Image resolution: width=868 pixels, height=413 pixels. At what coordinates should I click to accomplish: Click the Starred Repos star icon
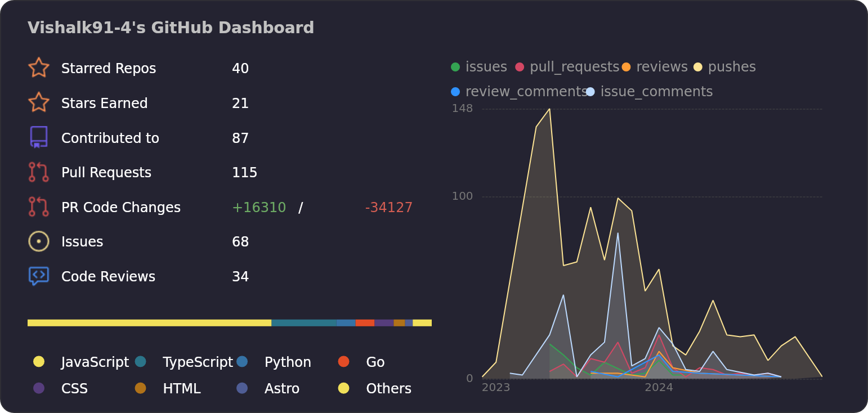click(x=39, y=68)
